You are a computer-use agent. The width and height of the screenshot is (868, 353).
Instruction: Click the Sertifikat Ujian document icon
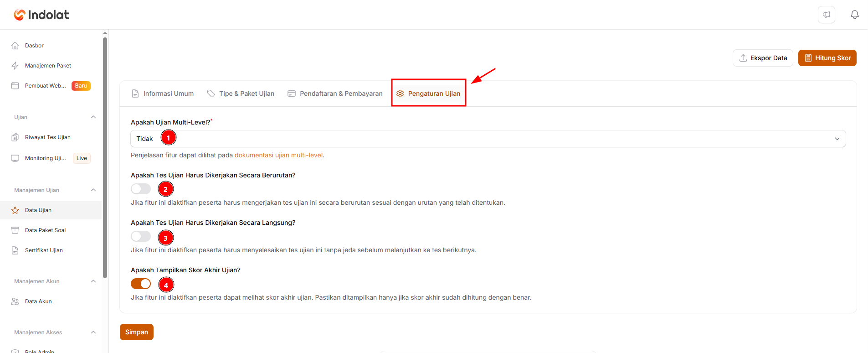click(15, 250)
